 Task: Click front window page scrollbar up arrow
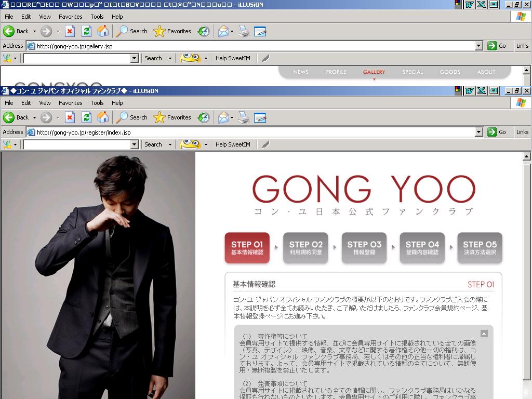pos(527,156)
